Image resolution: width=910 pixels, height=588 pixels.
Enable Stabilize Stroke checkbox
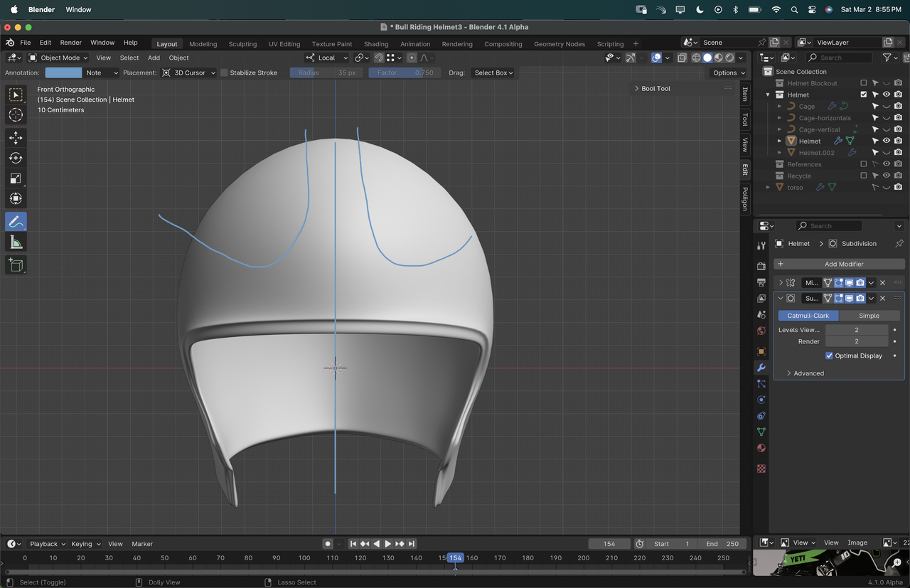(x=224, y=73)
